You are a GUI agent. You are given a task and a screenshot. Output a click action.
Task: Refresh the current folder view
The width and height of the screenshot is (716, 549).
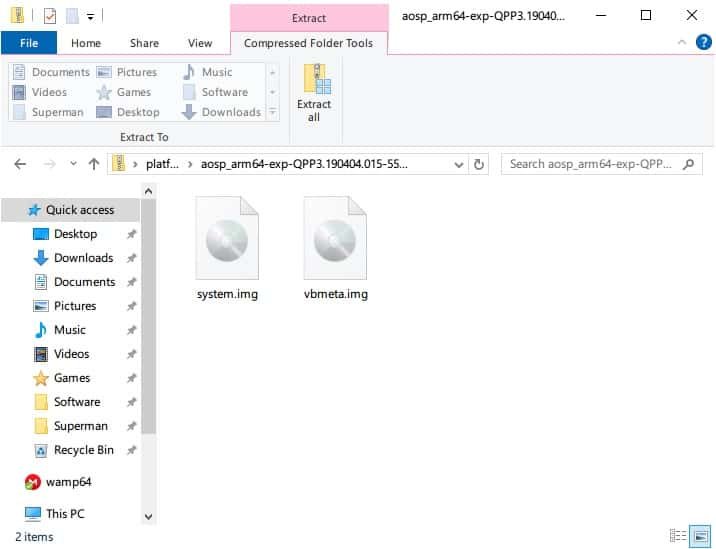pos(479,164)
